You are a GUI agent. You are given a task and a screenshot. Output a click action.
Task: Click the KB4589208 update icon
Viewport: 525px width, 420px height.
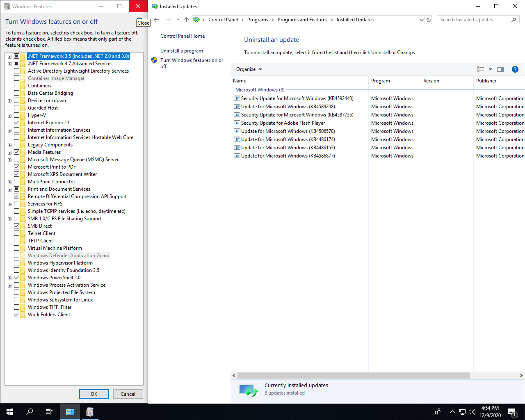coord(237,107)
